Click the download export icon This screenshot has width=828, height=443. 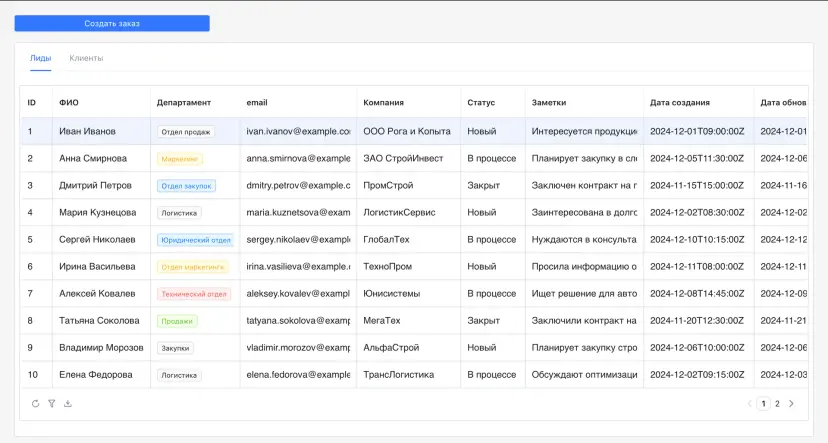click(x=68, y=404)
